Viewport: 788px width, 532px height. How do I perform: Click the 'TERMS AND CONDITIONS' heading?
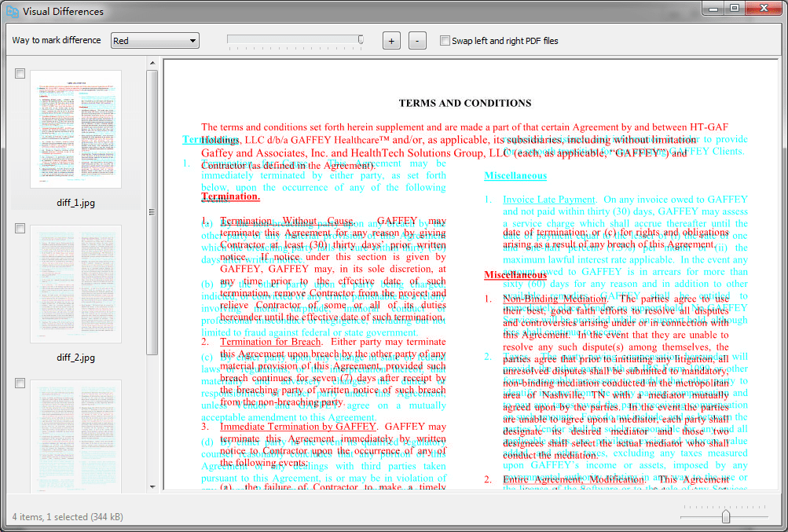(x=465, y=103)
